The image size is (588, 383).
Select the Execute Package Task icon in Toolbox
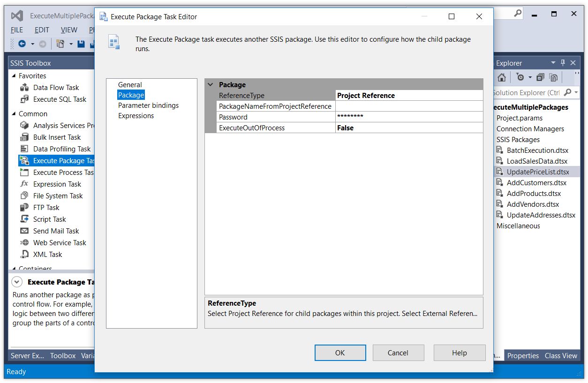(x=24, y=161)
